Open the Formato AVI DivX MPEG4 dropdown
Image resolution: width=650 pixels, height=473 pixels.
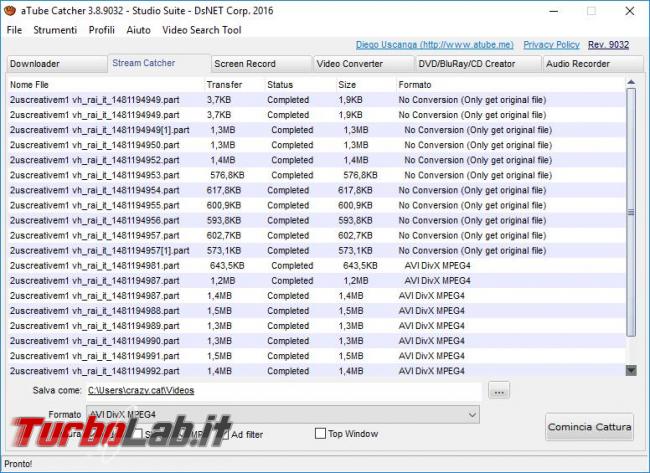point(283,415)
